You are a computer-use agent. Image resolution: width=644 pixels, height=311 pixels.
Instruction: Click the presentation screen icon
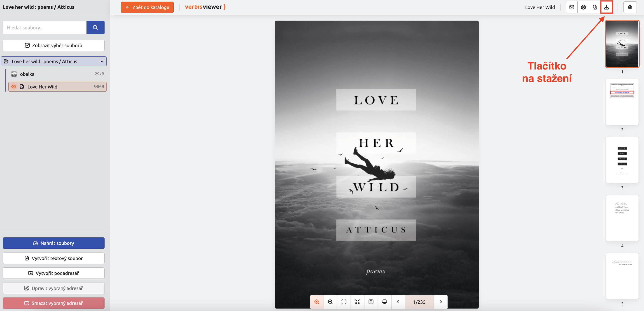pos(385,302)
